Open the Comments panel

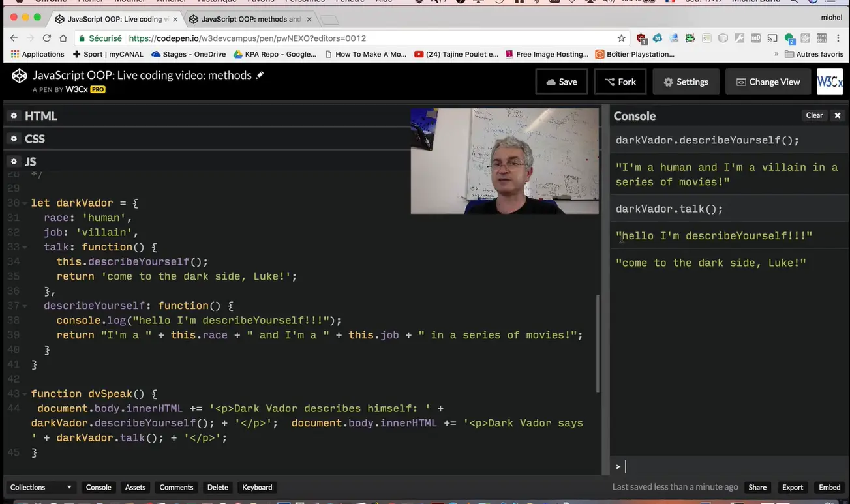point(176,487)
